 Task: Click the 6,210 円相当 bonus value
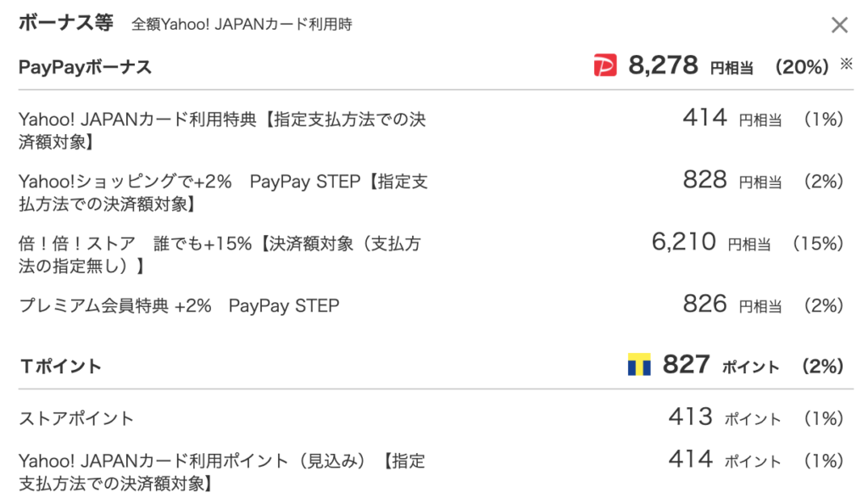pos(711,242)
